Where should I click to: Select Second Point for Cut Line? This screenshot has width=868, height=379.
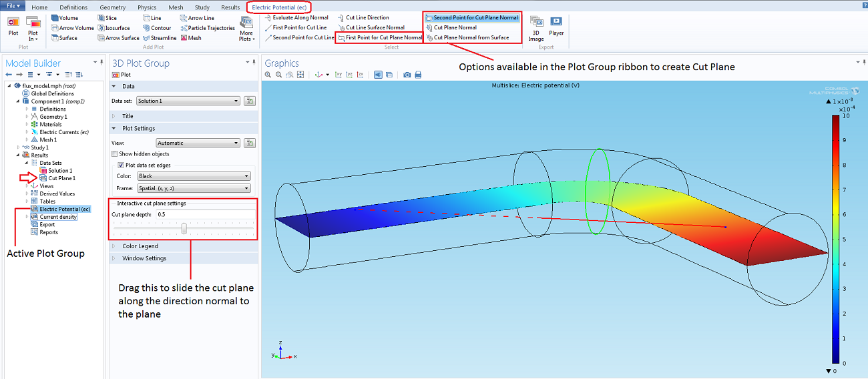click(300, 37)
